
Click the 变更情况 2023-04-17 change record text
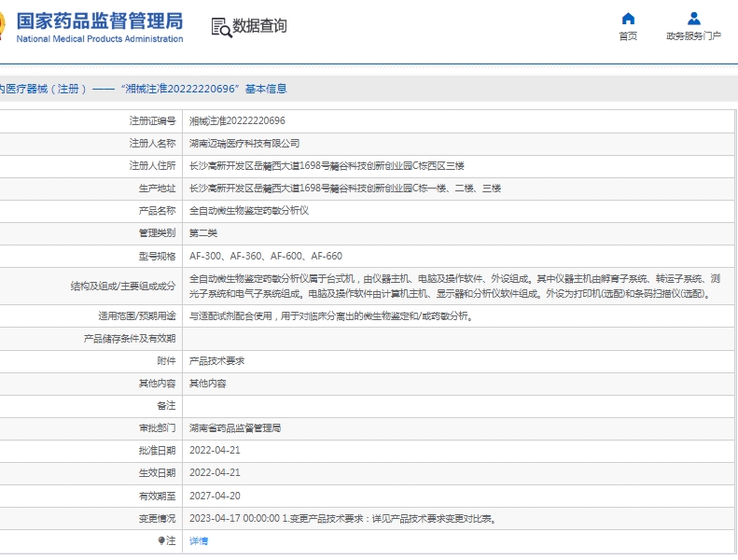[x=342, y=519]
